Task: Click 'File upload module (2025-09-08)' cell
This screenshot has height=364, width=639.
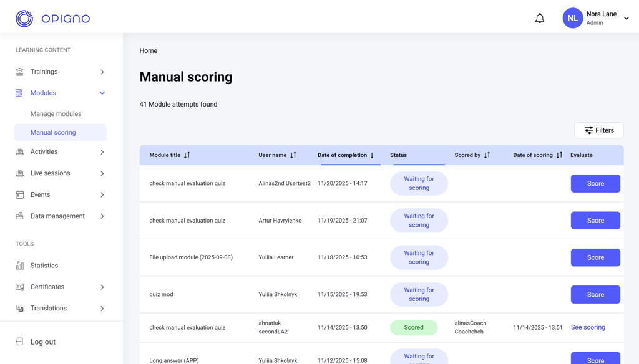Action: pyautogui.click(x=191, y=257)
